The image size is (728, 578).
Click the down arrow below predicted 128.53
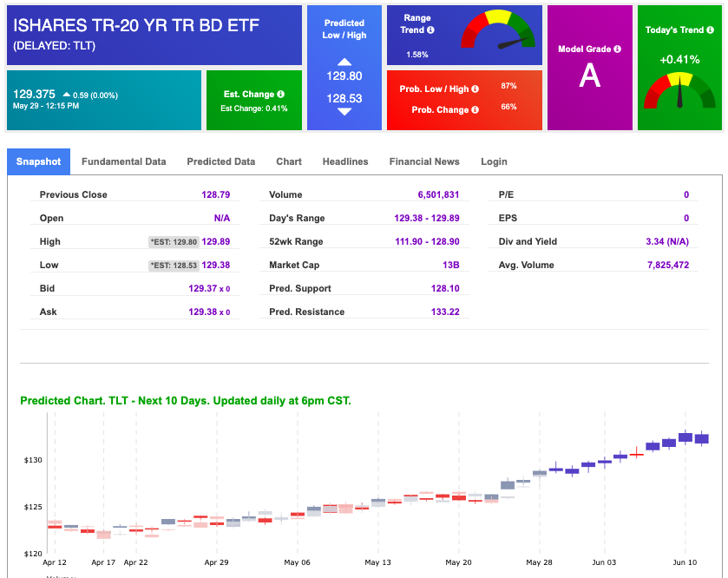click(x=344, y=111)
